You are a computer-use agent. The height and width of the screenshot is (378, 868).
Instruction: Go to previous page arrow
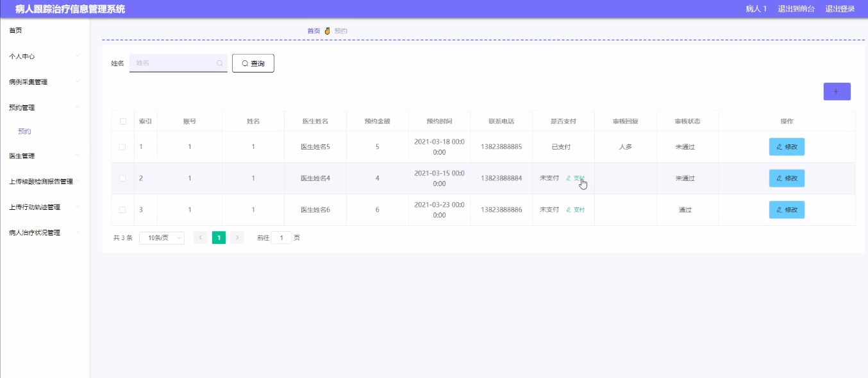coord(201,237)
